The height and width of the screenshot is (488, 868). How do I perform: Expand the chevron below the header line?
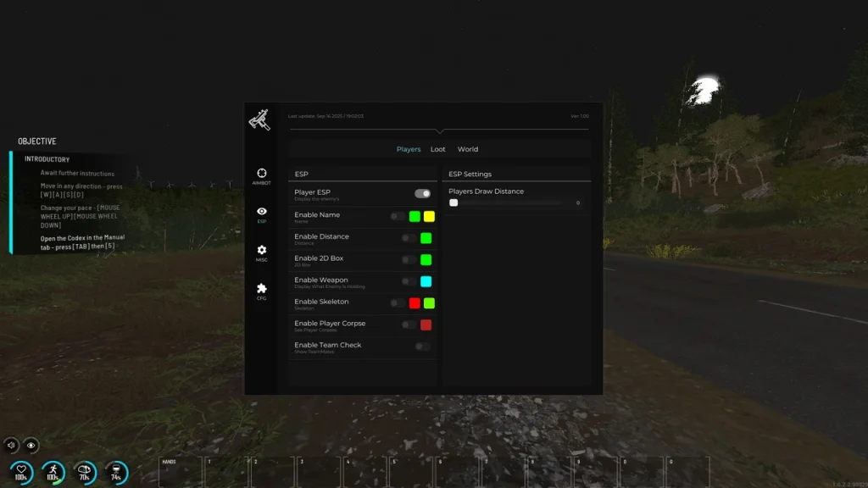tap(439, 131)
